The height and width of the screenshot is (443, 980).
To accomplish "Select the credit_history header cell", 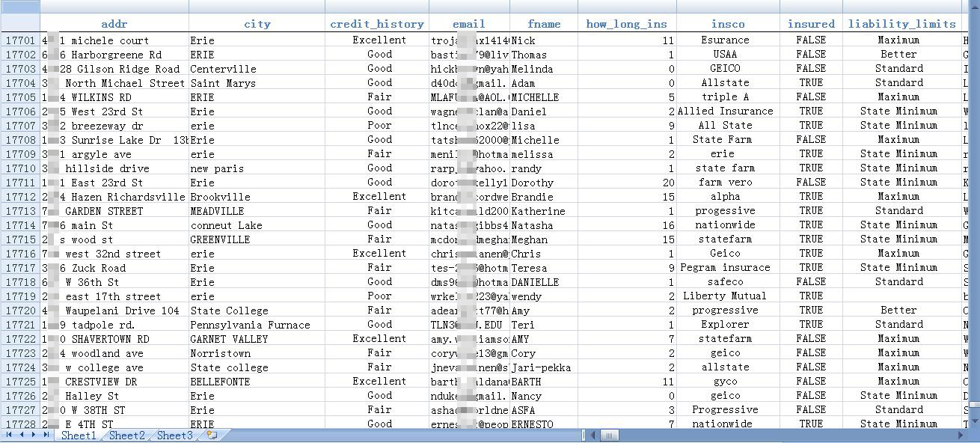I will pos(377,24).
